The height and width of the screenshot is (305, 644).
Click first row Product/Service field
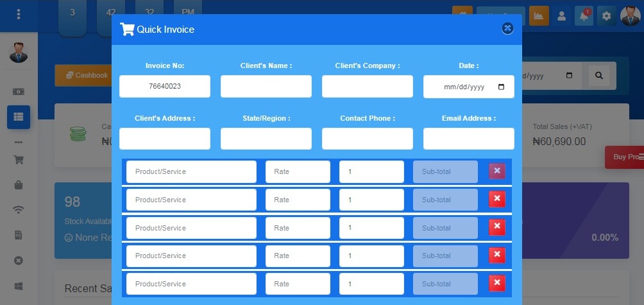[191, 171]
